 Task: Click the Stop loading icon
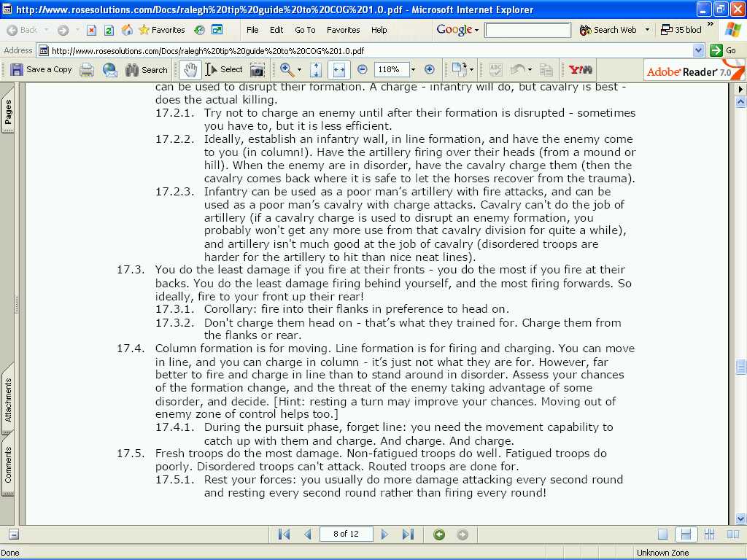click(91, 30)
